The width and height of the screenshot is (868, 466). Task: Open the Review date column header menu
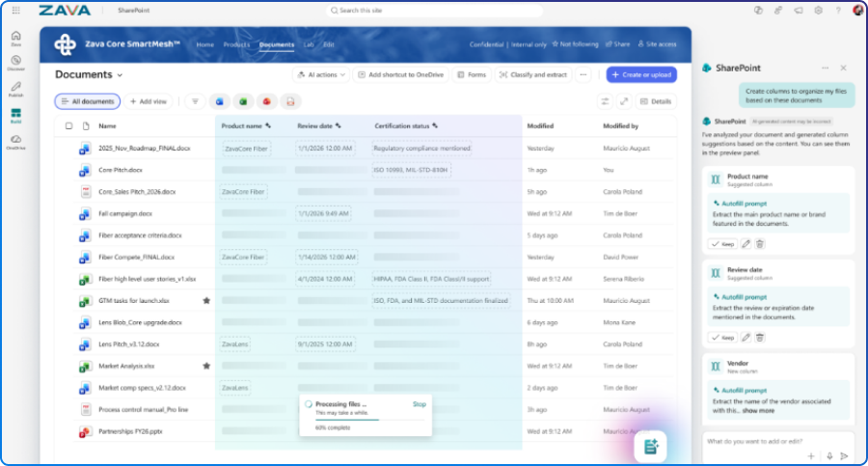coord(319,125)
